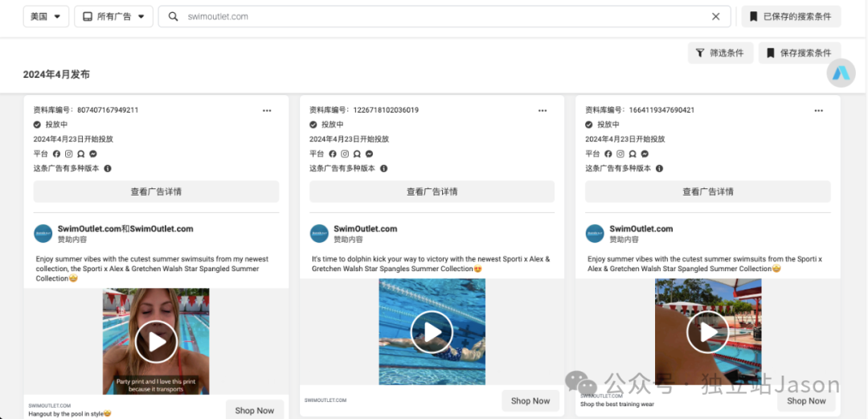Click 投放中 active status icon in ad 1226718102036019
Image resolution: width=868 pixels, height=419 pixels.
point(313,125)
